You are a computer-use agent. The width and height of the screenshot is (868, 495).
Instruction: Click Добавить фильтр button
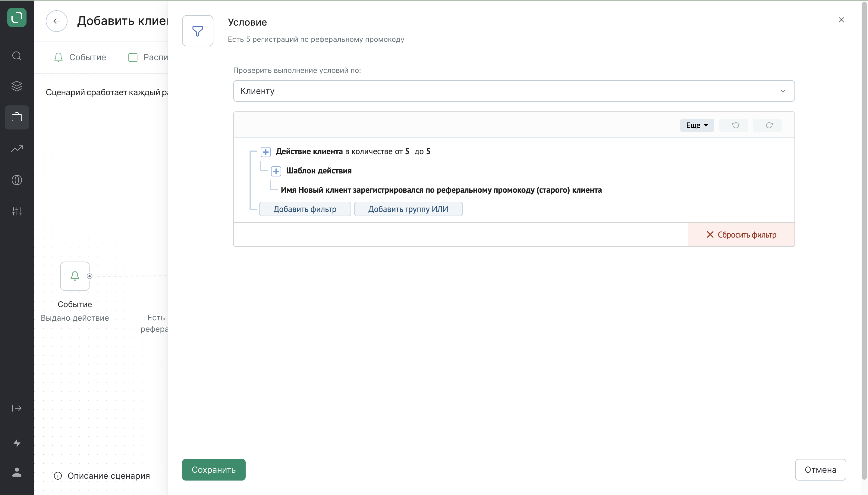(x=305, y=209)
